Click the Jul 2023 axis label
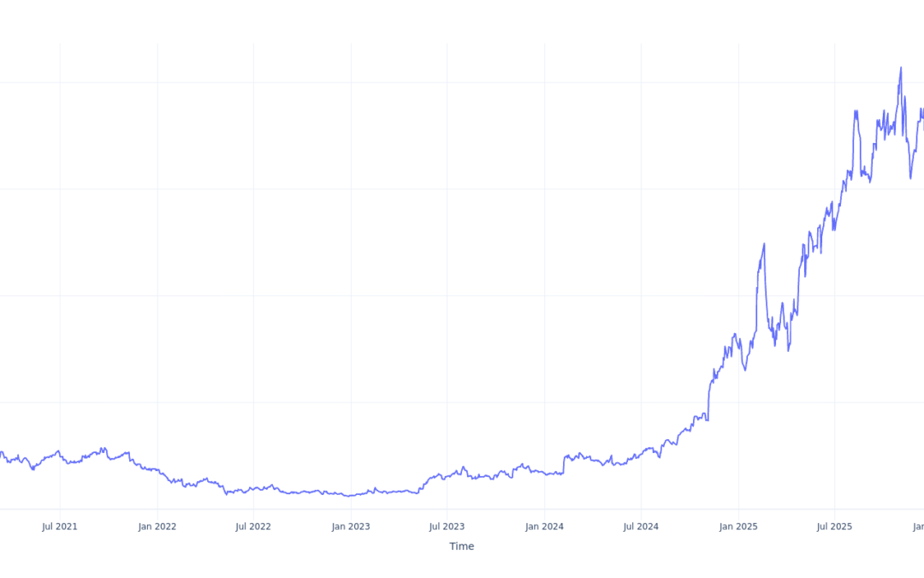 click(x=447, y=527)
